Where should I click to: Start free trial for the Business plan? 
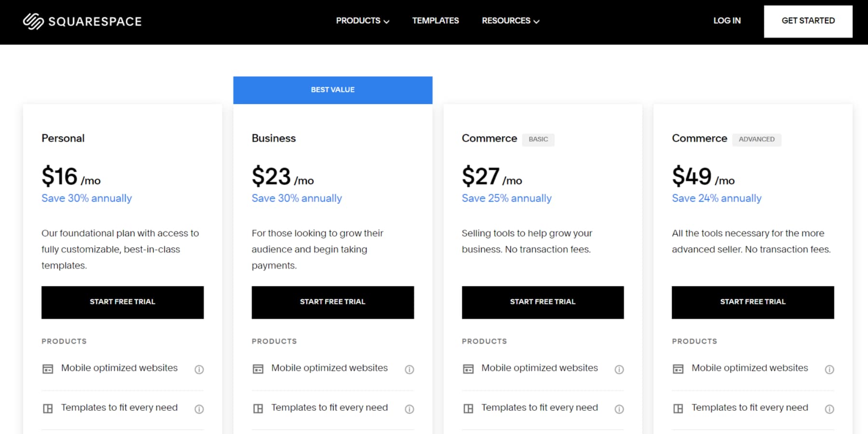tap(332, 302)
